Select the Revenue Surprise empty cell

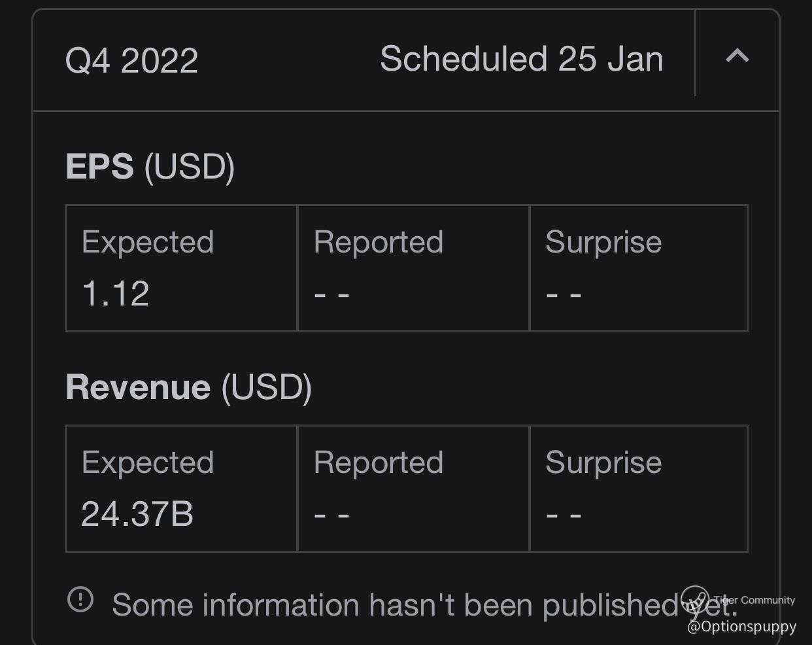point(638,489)
